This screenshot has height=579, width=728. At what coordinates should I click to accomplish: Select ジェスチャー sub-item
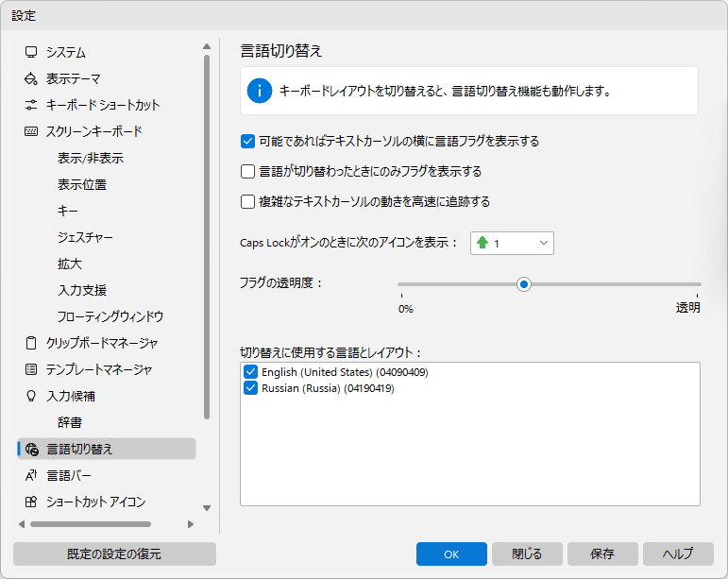85,238
